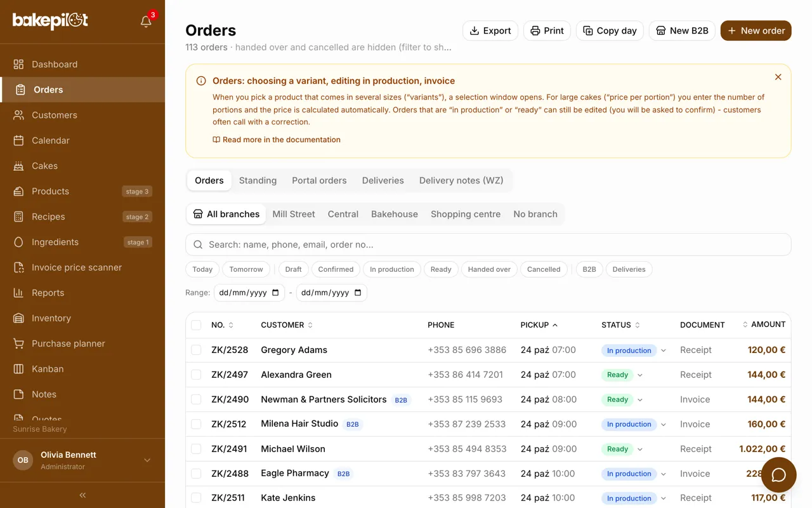Switch to the Standing tab

coord(258,180)
